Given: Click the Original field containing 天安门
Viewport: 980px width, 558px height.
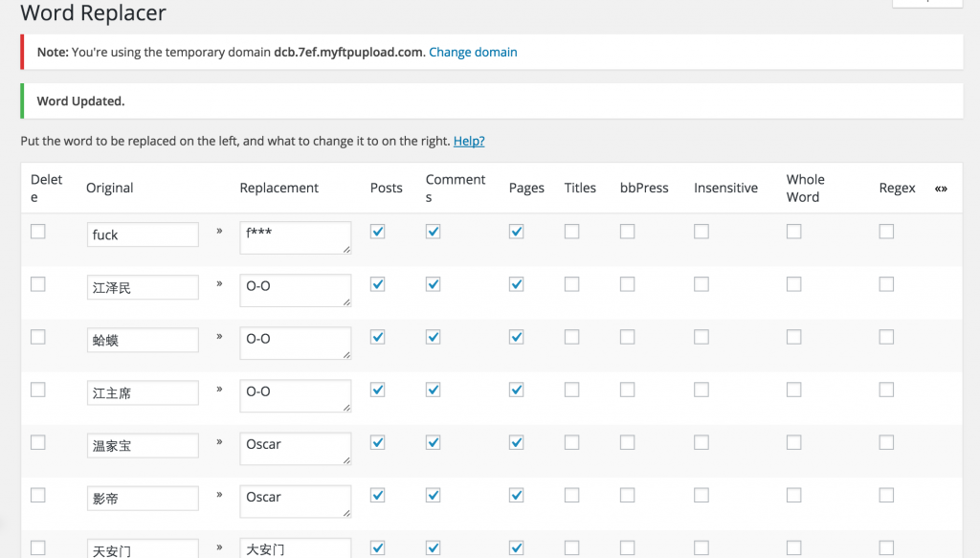Looking at the screenshot, I should click(x=143, y=549).
